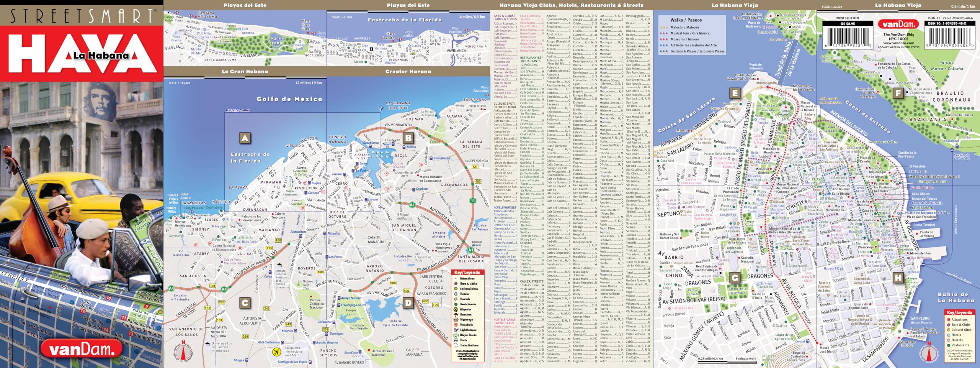Screen dimensions: 980x368
Task: Click the Beaches umbrella icon in the legend
Action: (x=456, y=314)
